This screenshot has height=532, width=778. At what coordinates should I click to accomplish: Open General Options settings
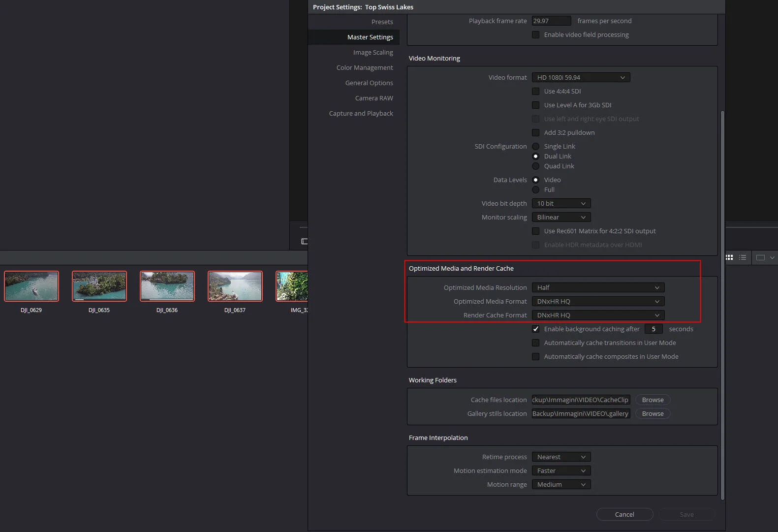[x=369, y=83]
